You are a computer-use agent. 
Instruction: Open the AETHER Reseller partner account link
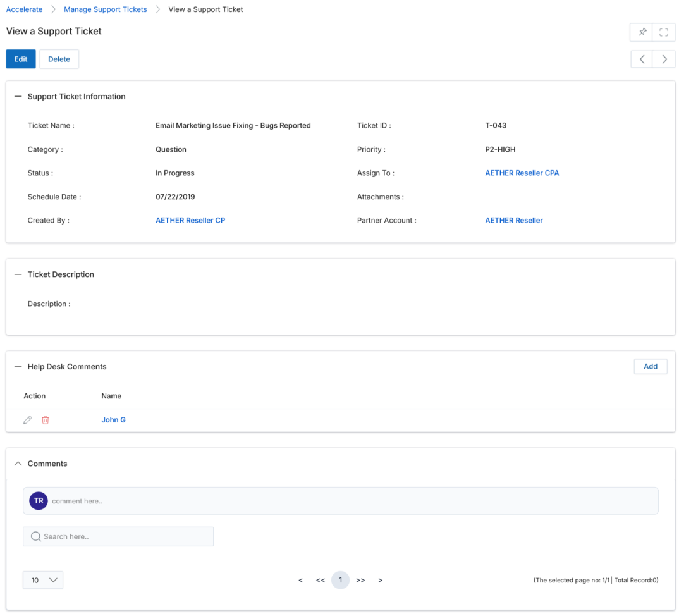point(513,220)
